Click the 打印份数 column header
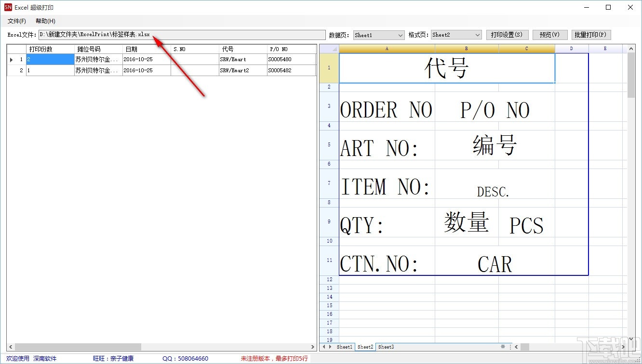The height and width of the screenshot is (364, 642). pos(50,49)
